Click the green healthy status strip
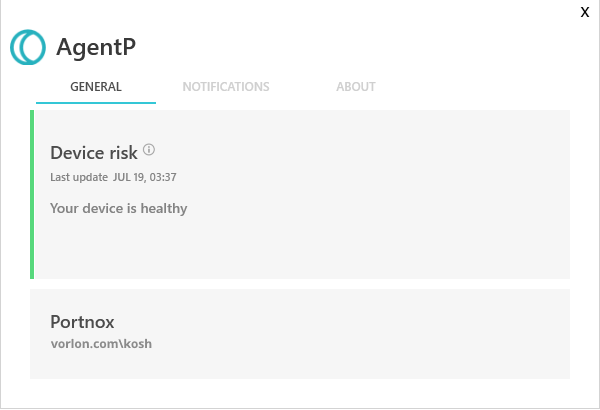The height and width of the screenshot is (410, 600). point(32,194)
